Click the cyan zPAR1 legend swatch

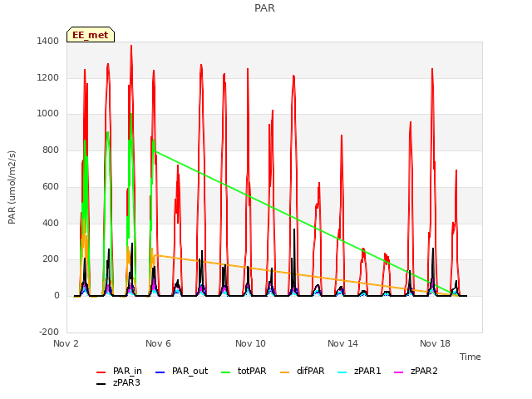[342, 372]
